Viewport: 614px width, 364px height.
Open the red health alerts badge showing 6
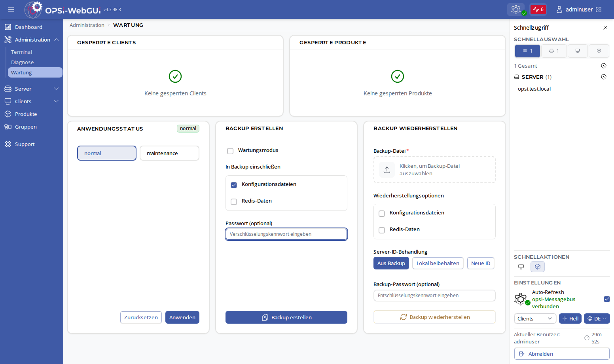point(538,9)
